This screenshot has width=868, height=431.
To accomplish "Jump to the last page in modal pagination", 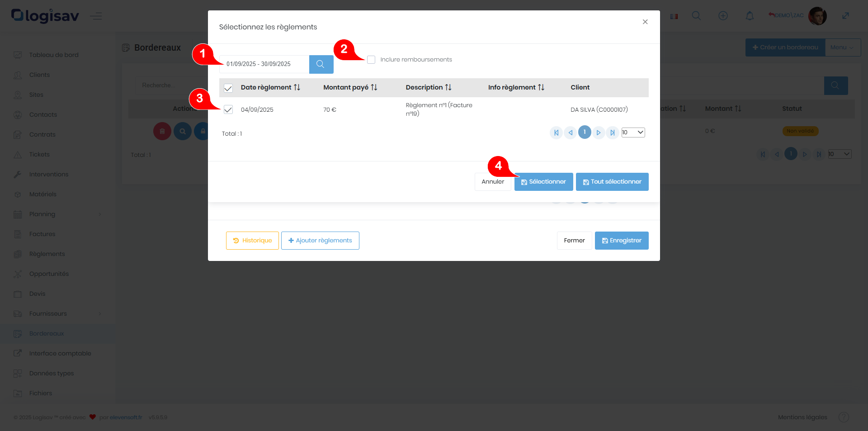I will tap(612, 133).
